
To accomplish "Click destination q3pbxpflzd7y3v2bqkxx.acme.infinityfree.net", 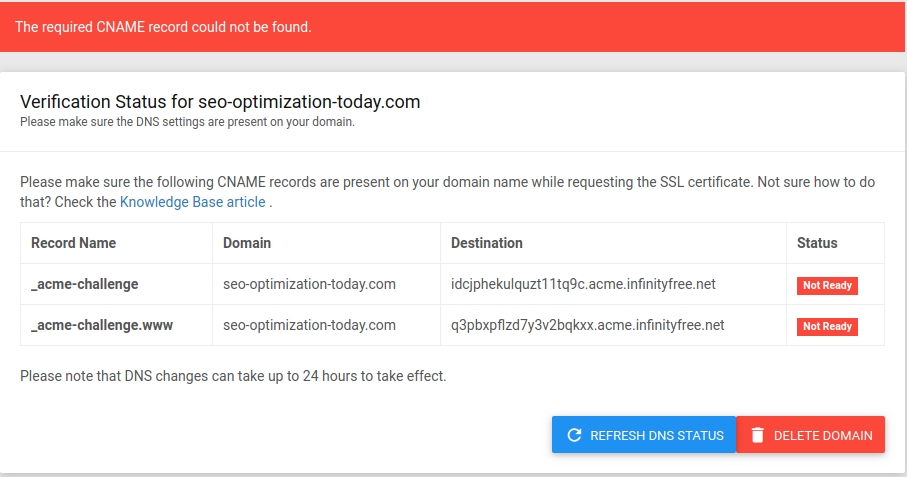I will tap(587, 325).
